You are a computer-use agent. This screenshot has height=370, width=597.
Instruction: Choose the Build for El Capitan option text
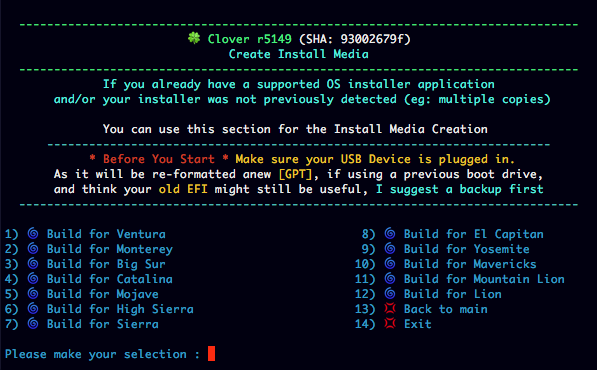coord(474,234)
